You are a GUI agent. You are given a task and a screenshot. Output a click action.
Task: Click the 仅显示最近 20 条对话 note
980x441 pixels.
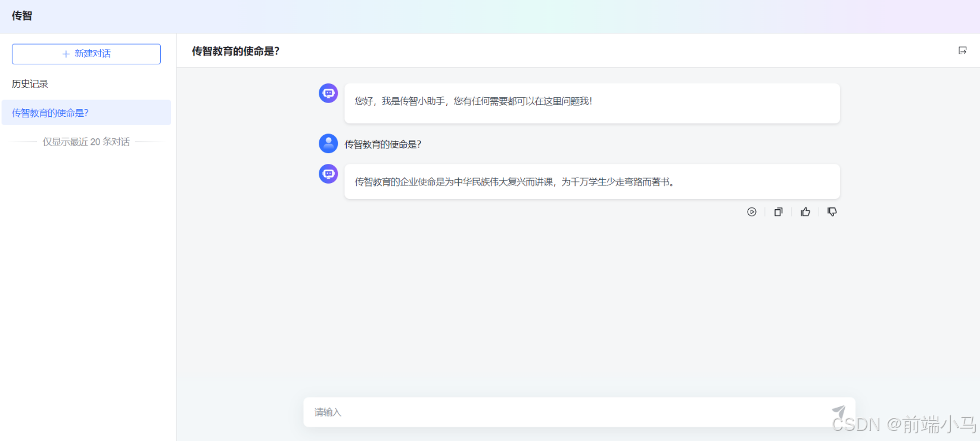pyautogui.click(x=86, y=142)
